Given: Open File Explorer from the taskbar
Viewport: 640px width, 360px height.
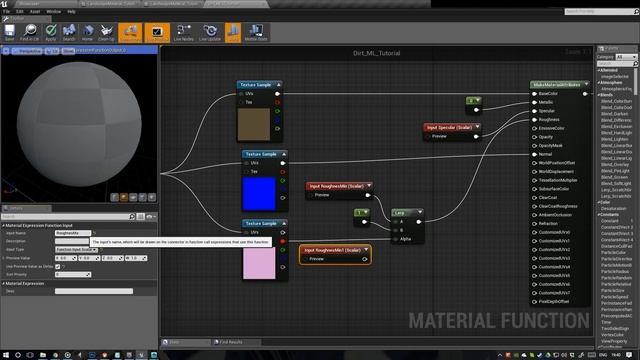Looking at the screenshot, I should pos(42,355).
